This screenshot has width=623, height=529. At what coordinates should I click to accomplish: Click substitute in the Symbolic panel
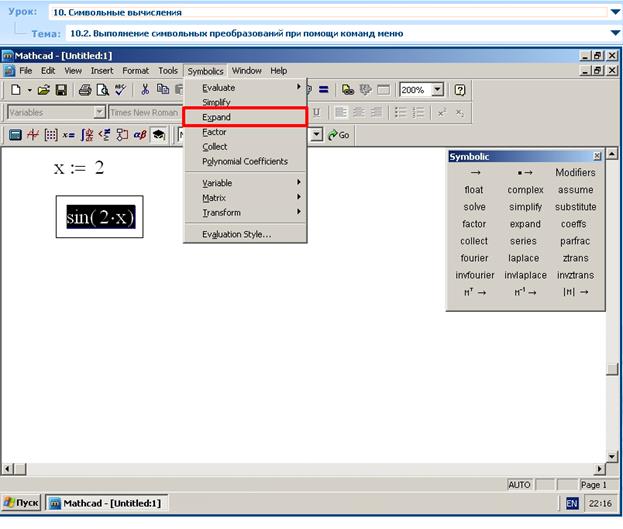(575, 207)
